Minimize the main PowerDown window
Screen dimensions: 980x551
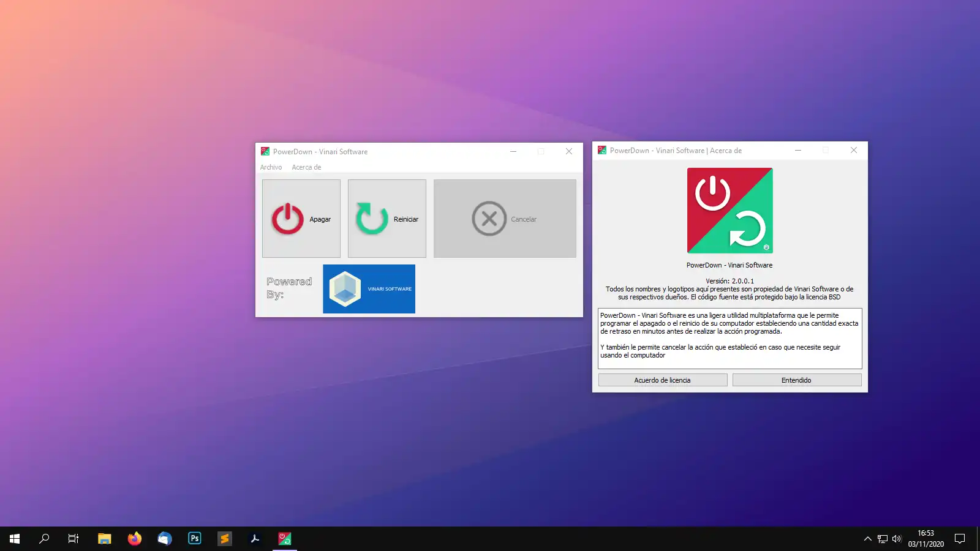pyautogui.click(x=513, y=152)
